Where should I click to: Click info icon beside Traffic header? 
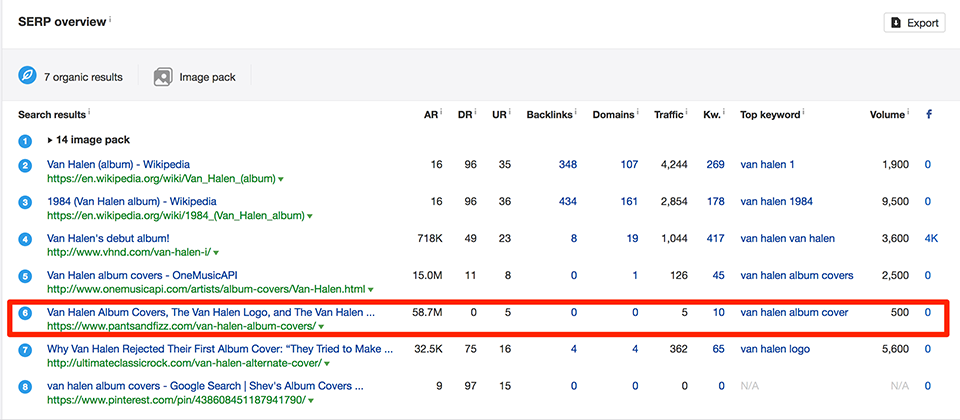point(686,112)
